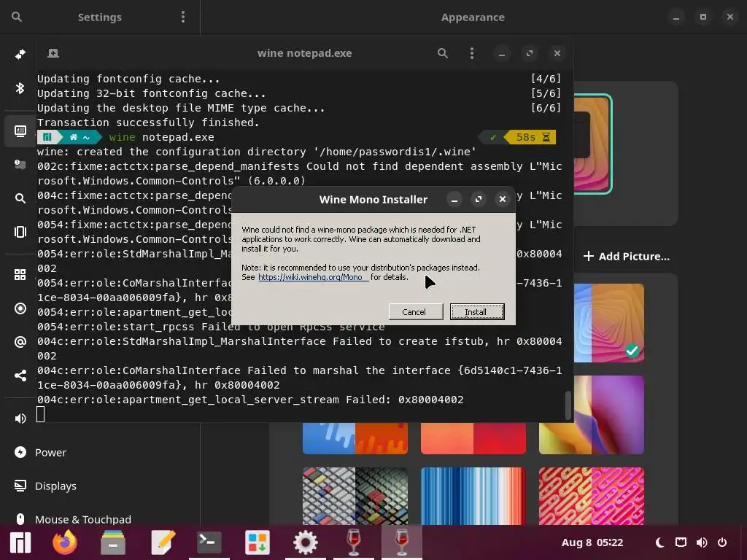Select the Online Accounts at-sign icon

tap(20, 342)
